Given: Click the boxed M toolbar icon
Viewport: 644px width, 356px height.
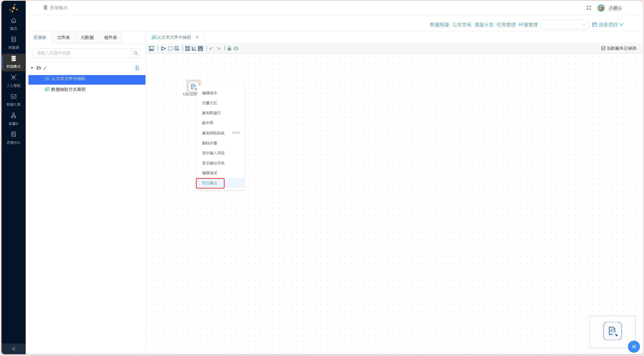Looking at the screenshot, I should point(200,49).
